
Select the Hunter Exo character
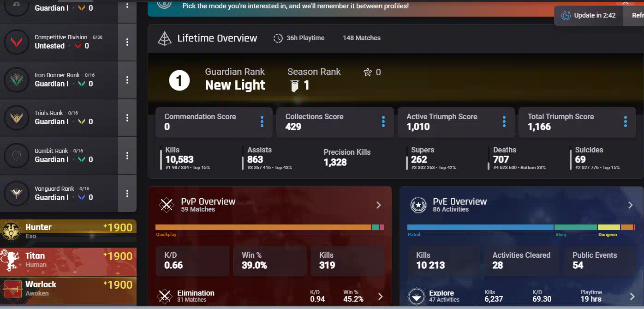coord(68,231)
